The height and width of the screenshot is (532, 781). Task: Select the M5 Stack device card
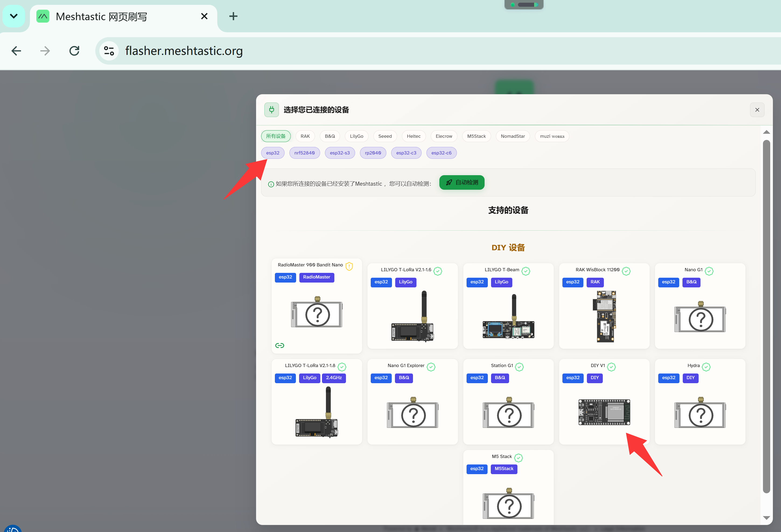point(509,487)
